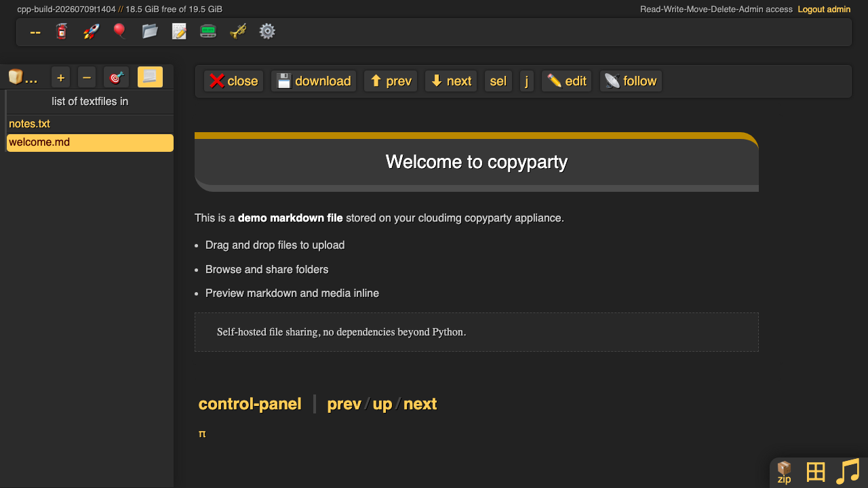This screenshot has height=488, width=868.
Task: Click the 'Self-hosted file sharing' quote block
Action: pos(476,332)
